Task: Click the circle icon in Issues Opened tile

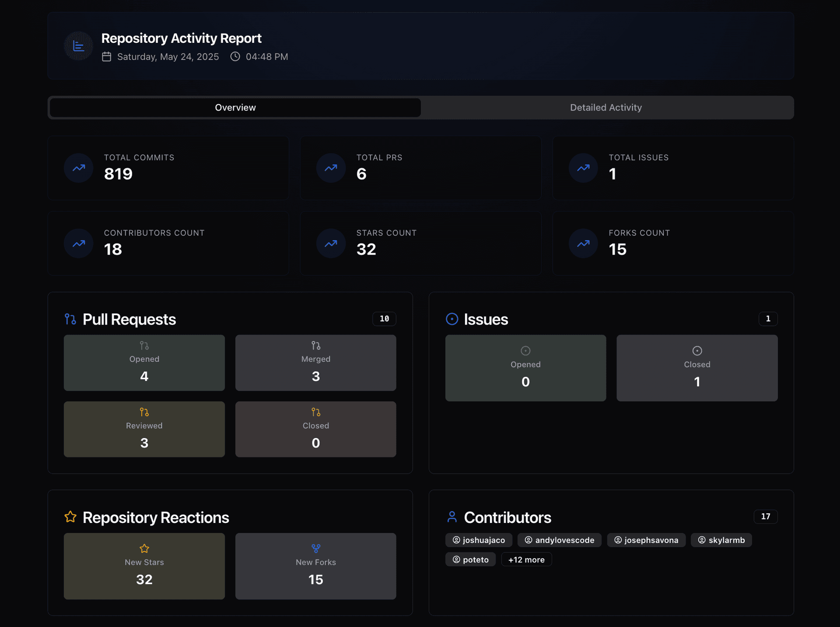Action: click(526, 351)
